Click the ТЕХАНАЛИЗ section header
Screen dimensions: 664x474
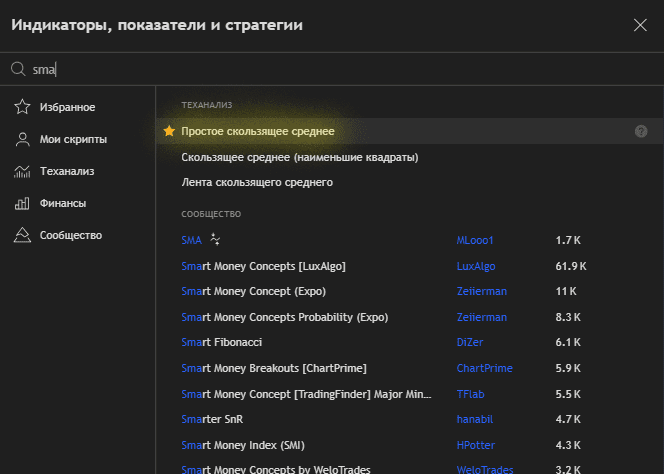point(207,105)
